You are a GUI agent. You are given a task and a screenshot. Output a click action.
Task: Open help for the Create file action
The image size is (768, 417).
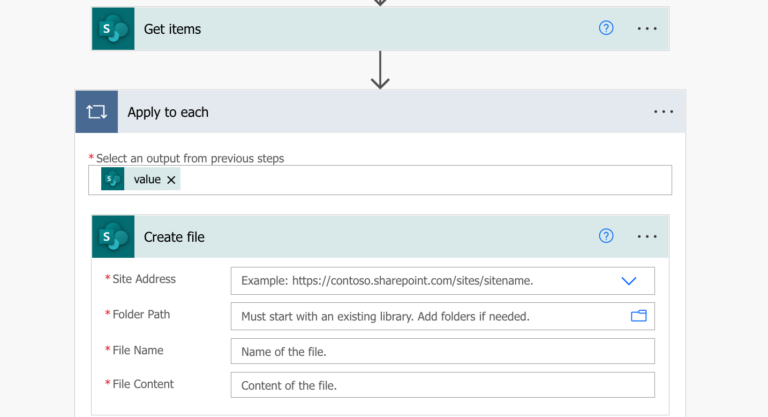(606, 236)
